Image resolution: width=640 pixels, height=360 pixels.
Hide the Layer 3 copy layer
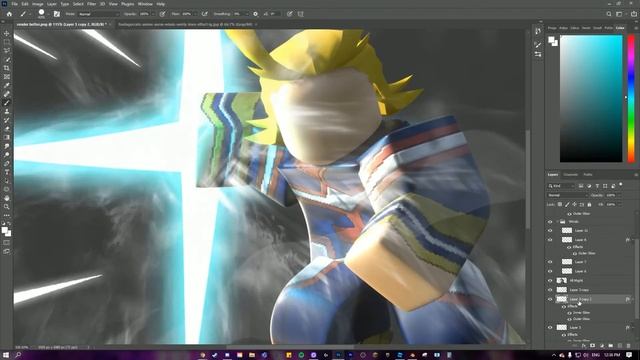coord(550,290)
